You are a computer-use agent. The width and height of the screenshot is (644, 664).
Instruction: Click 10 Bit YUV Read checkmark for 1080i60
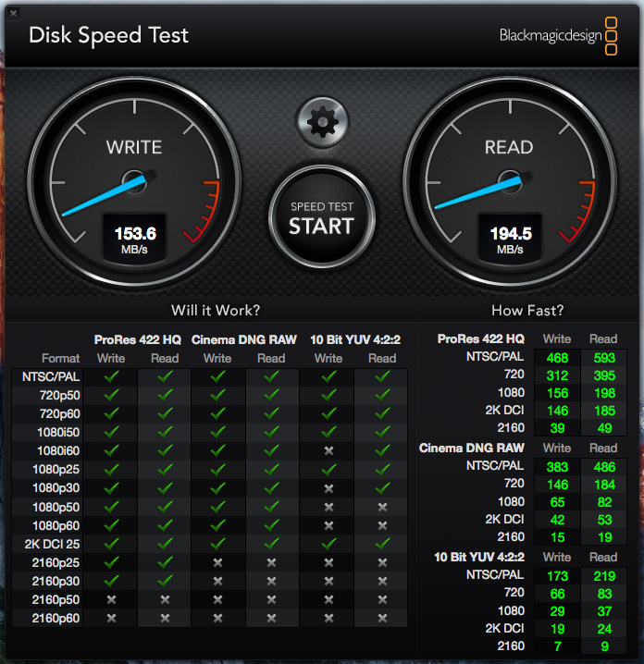coord(382,450)
